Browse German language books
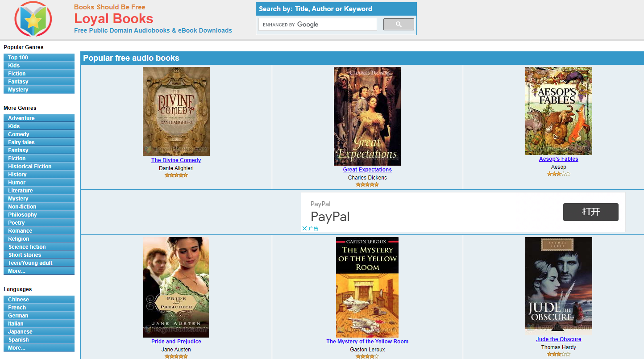644x359 pixels. (x=39, y=316)
